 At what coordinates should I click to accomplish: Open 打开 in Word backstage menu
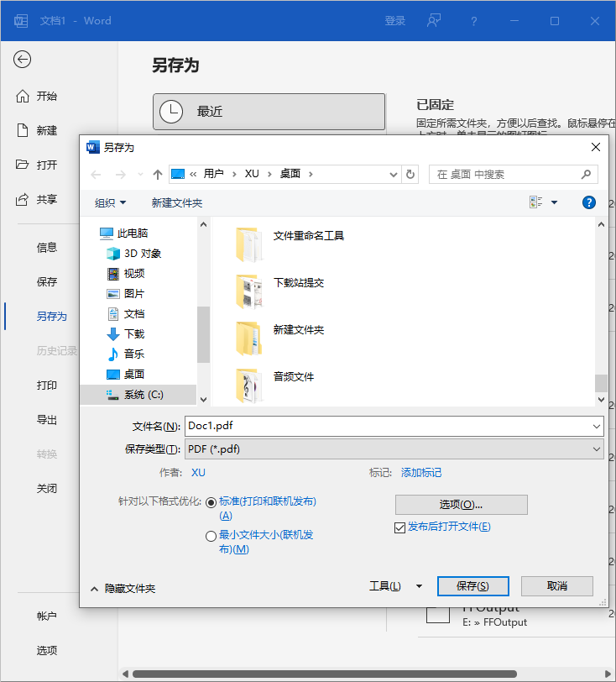click(x=37, y=165)
